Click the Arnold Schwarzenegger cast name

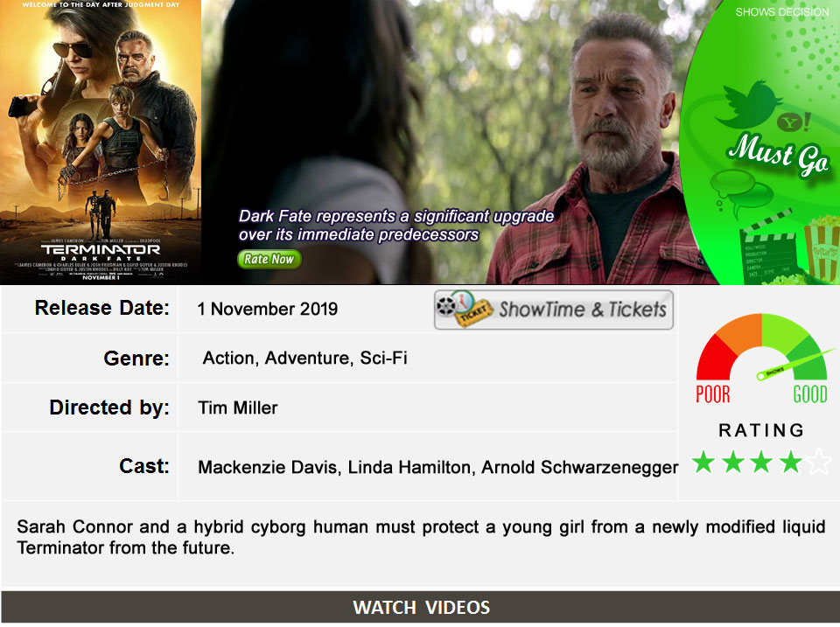pyautogui.click(x=579, y=468)
